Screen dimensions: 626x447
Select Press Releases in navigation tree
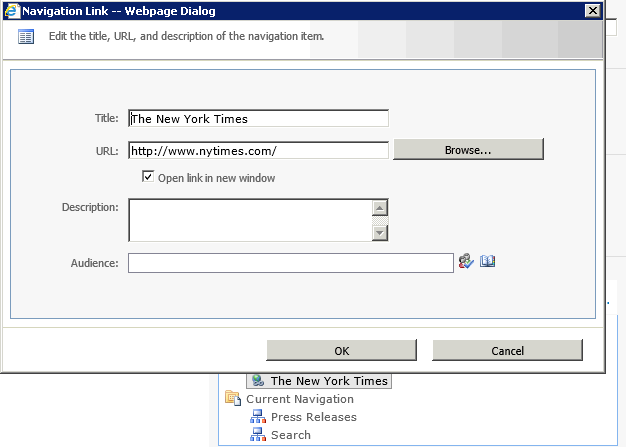click(314, 417)
